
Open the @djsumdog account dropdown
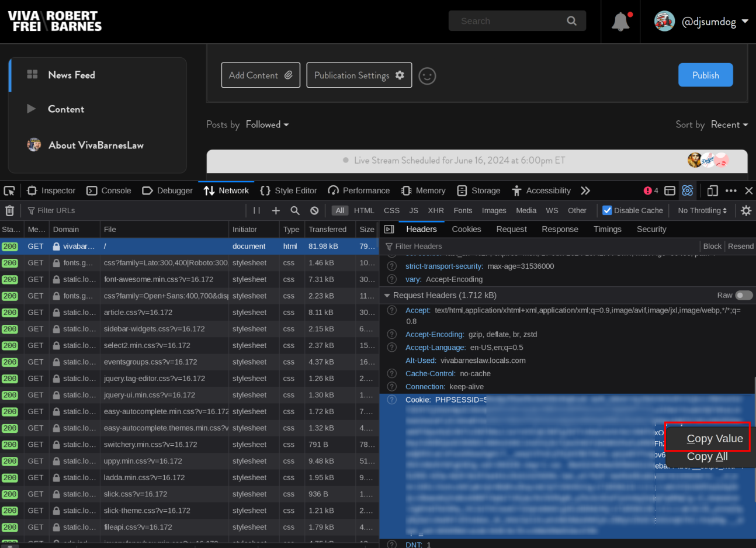(x=745, y=22)
